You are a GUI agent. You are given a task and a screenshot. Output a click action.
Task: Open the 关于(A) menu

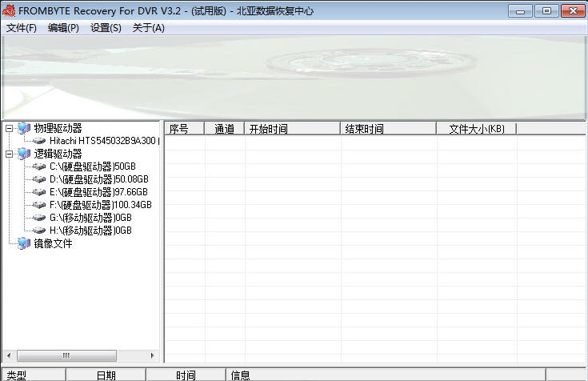pos(149,28)
